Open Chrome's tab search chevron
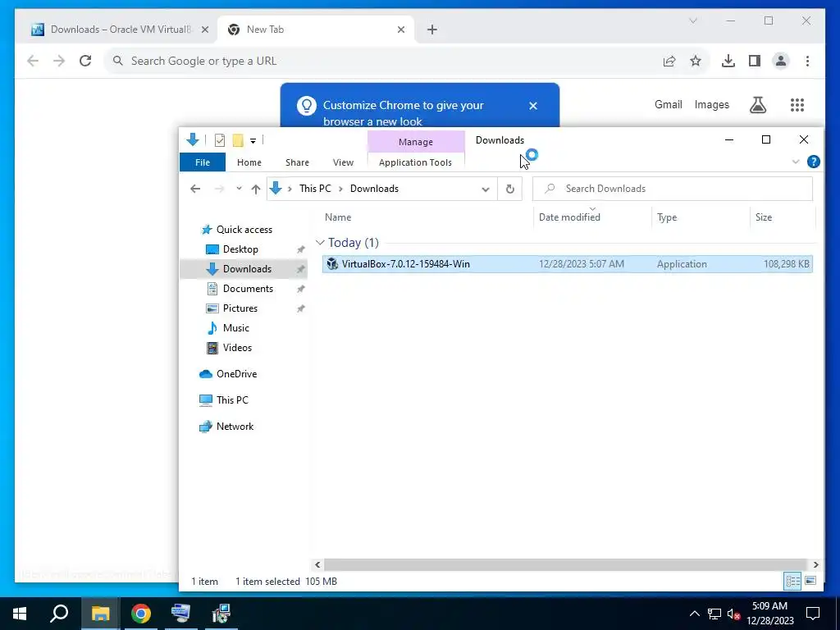The height and width of the screenshot is (630, 840). 692,21
